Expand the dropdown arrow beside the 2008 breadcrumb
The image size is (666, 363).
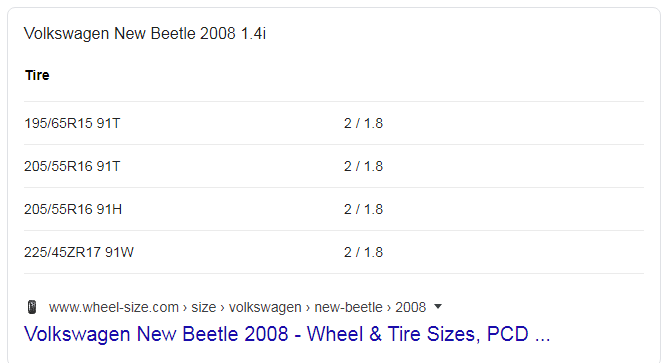[438, 307]
